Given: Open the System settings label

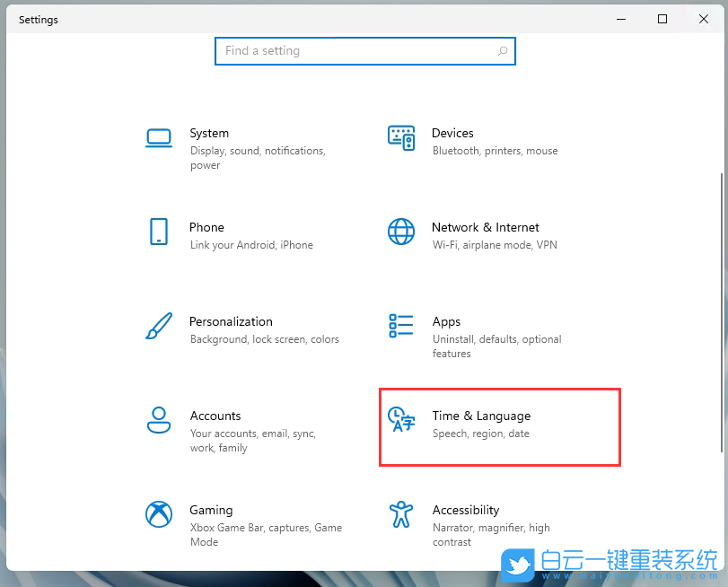Looking at the screenshot, I should tap(209, 133).
